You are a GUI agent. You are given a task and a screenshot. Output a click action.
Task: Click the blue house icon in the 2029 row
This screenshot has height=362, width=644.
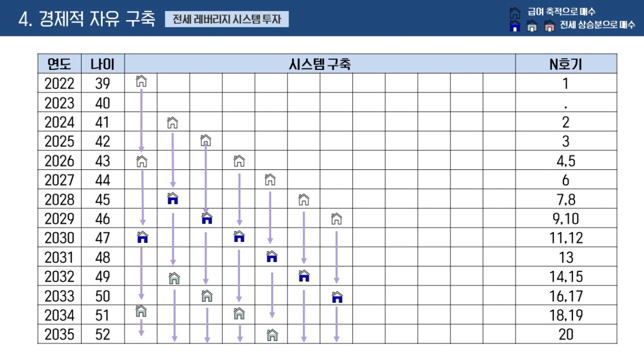(207, 218)
